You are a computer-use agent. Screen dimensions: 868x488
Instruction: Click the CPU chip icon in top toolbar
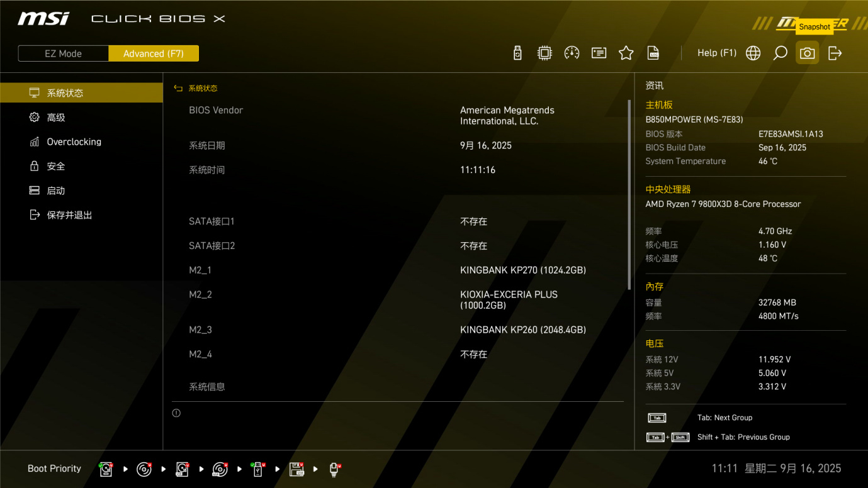coord(544,53)
